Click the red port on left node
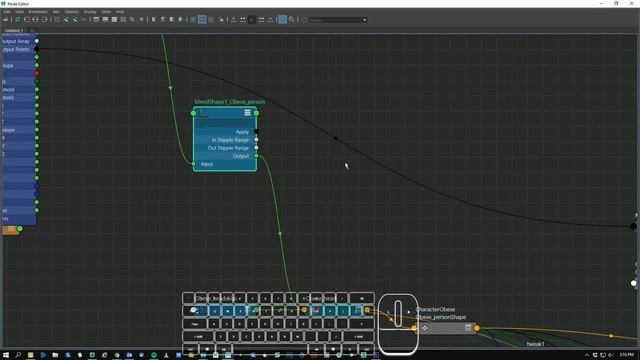640x360 pixels. pyautogui.click(x=37, y=73)
